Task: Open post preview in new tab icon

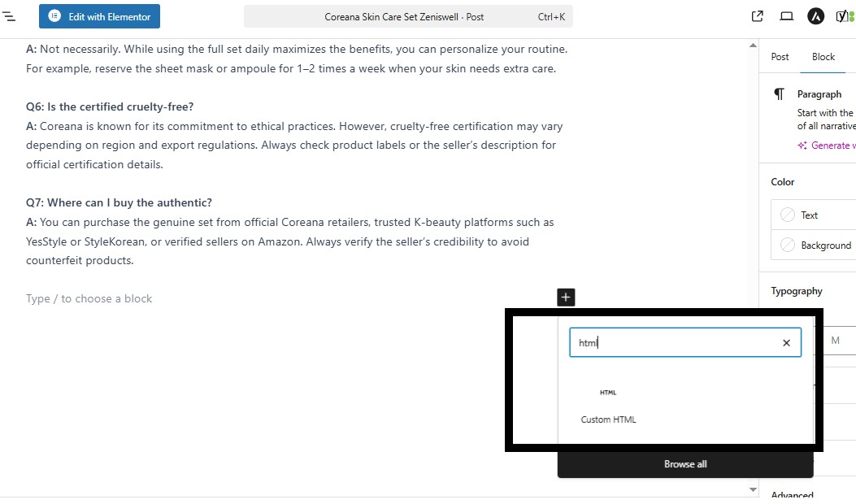Action: 757,16
